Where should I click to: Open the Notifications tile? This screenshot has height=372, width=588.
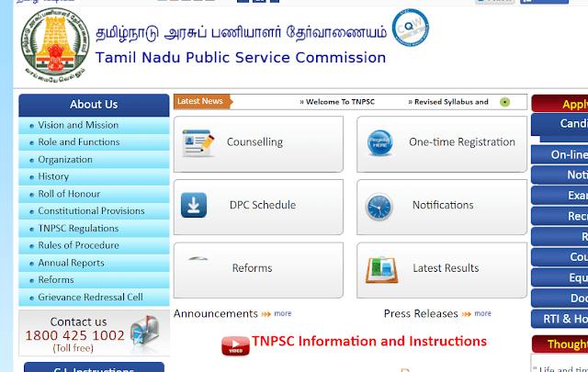pos(442,207)
